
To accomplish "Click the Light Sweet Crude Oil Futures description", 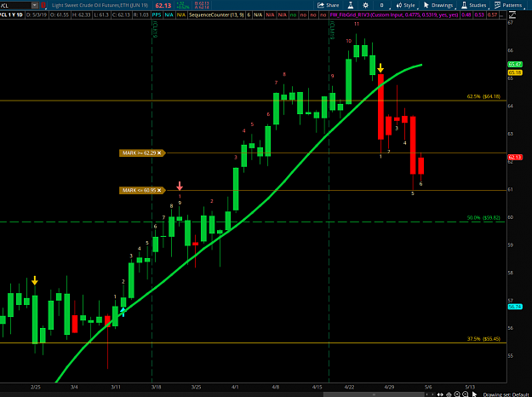I will click(100, 5).
